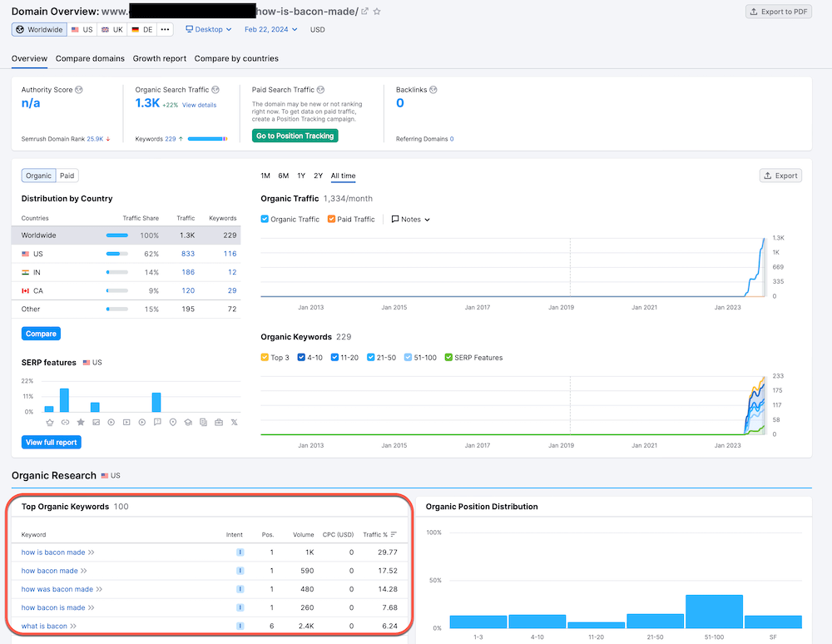The image size is (832, 644).
Task: Click the 51-100 bar in Organic Position Distribution
Action: point(715,612)
